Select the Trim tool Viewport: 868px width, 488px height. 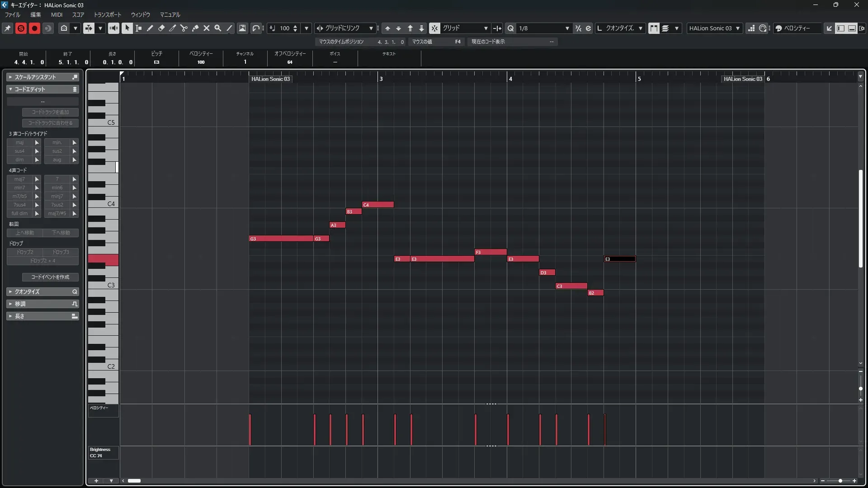click(172, 28)
